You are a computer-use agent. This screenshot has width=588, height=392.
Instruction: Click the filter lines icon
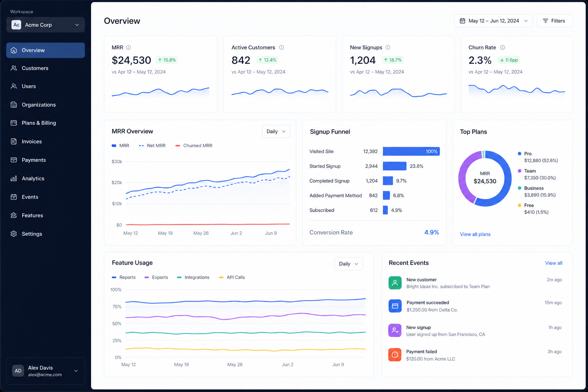point(546,21)
